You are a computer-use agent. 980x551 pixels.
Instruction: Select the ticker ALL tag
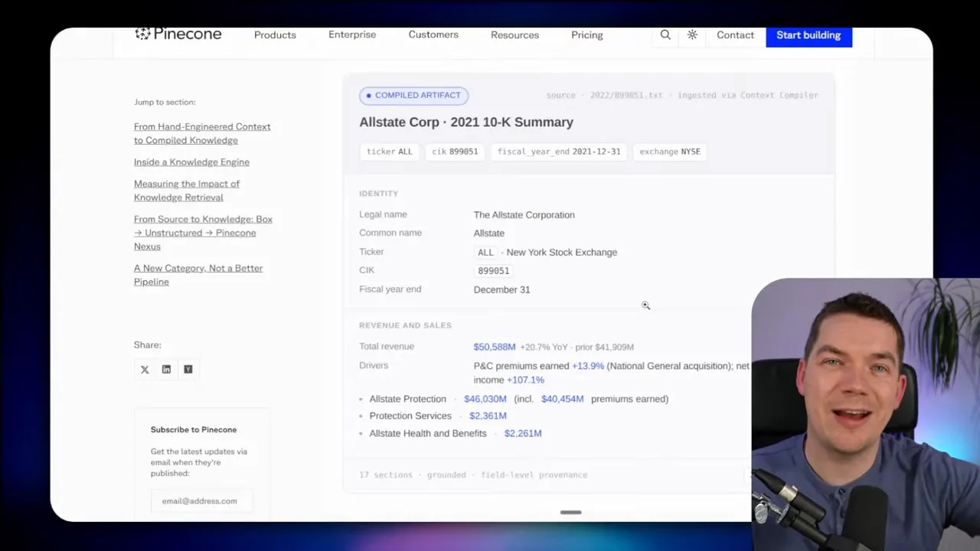[x=389, y=152]
